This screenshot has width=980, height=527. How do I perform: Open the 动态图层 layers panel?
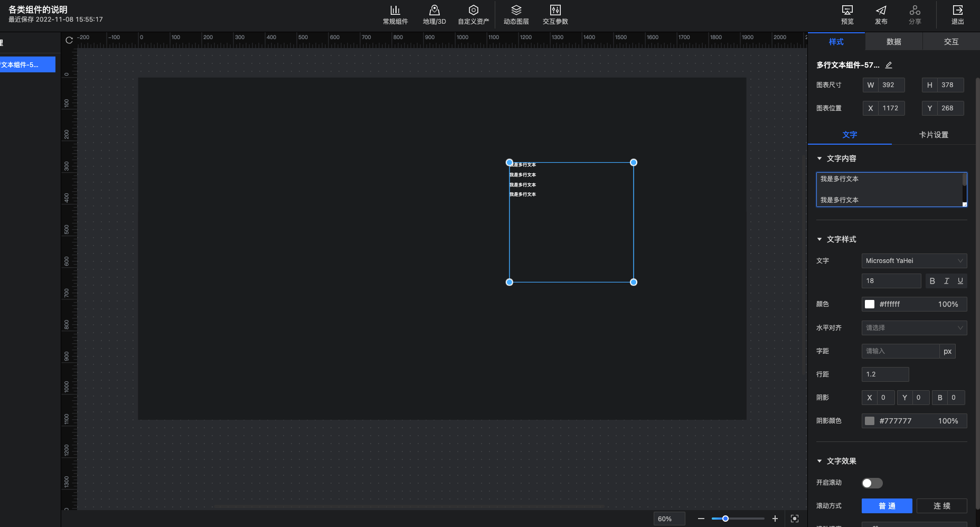coord(516,14)
